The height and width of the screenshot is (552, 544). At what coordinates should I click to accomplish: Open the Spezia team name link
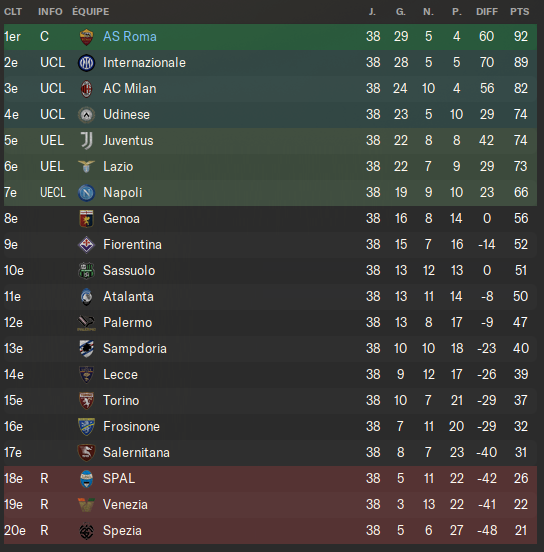[x=122, y=531]
